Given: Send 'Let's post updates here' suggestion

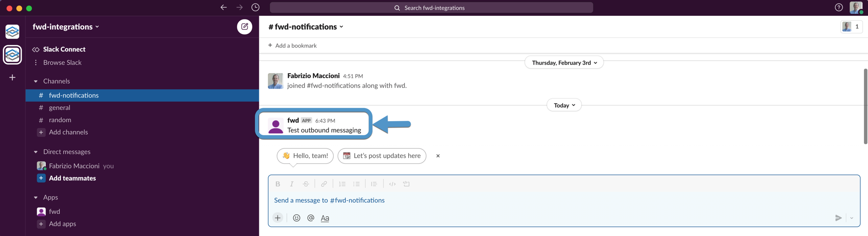Looking at the screenshot, I should coord(382,156).
